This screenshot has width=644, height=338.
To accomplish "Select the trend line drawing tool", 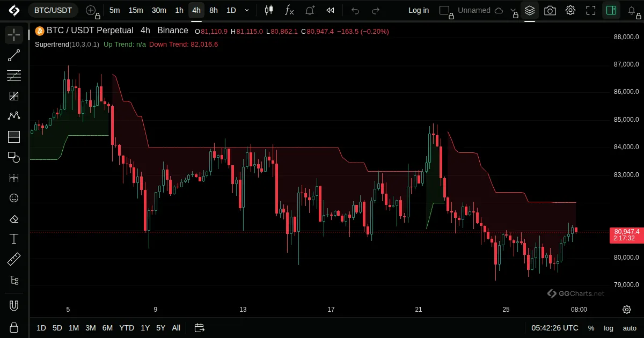I will (x=14, y=56).
